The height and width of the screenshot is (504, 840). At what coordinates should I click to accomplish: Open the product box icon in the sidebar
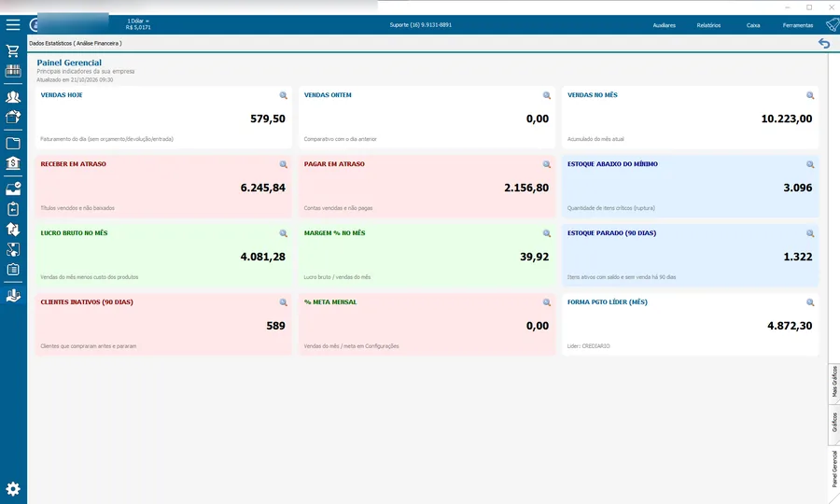tap(13, 117)
